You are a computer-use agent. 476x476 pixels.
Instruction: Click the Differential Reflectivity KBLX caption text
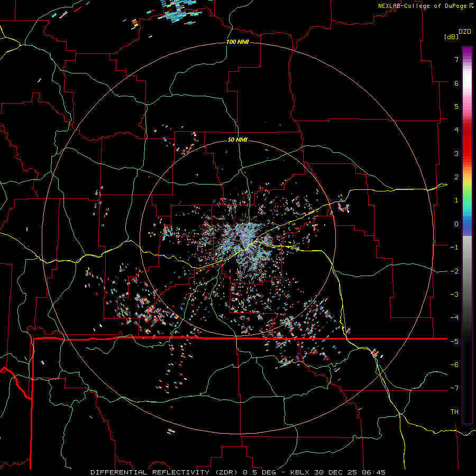point(238,472)
